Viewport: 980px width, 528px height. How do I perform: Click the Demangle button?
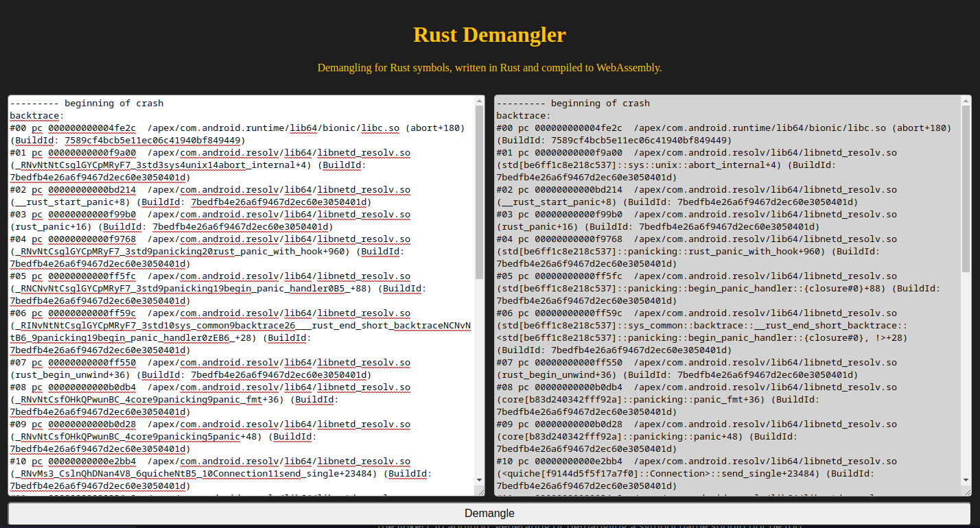tap(489, 514)
